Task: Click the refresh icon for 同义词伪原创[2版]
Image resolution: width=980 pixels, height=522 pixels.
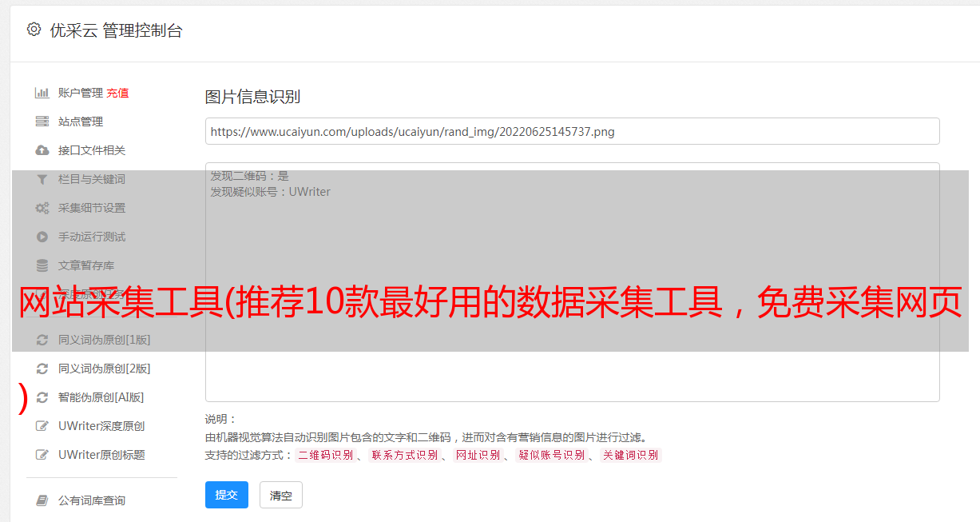Action: pyautogui.click(x=42, y=369)
